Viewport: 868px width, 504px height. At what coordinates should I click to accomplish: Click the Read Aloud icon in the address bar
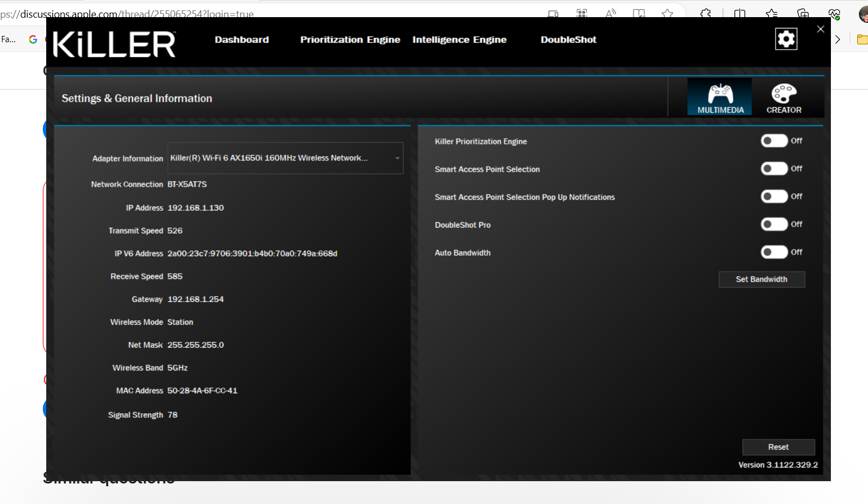611,13
